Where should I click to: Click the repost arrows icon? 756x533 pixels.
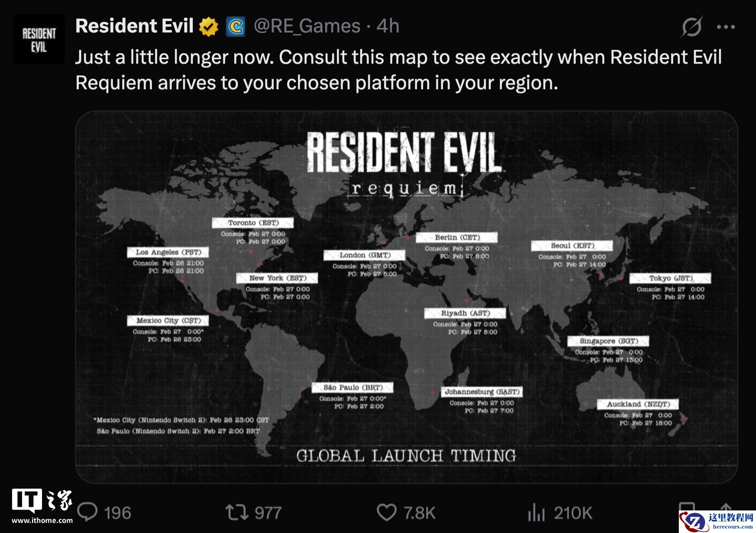tap(237, 512)
